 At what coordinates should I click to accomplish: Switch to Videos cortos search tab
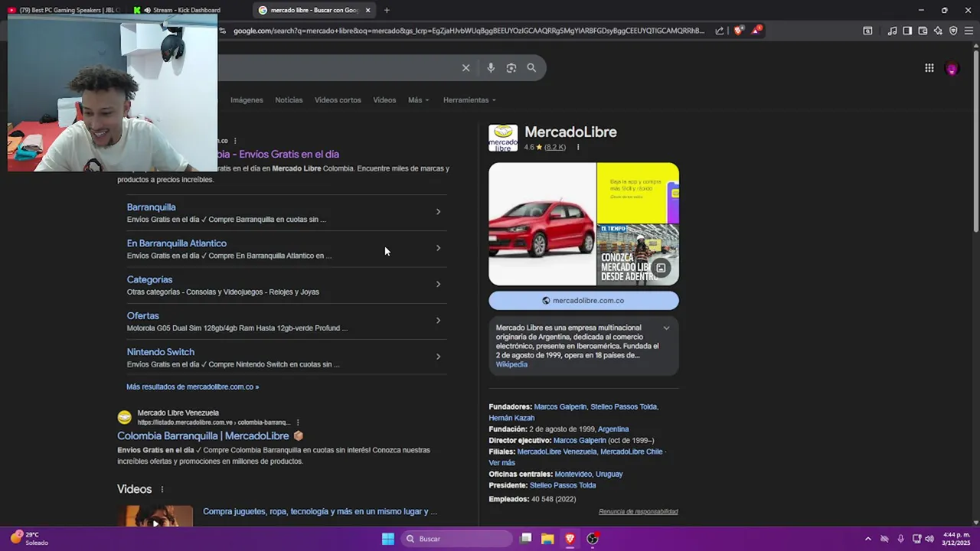338,100
